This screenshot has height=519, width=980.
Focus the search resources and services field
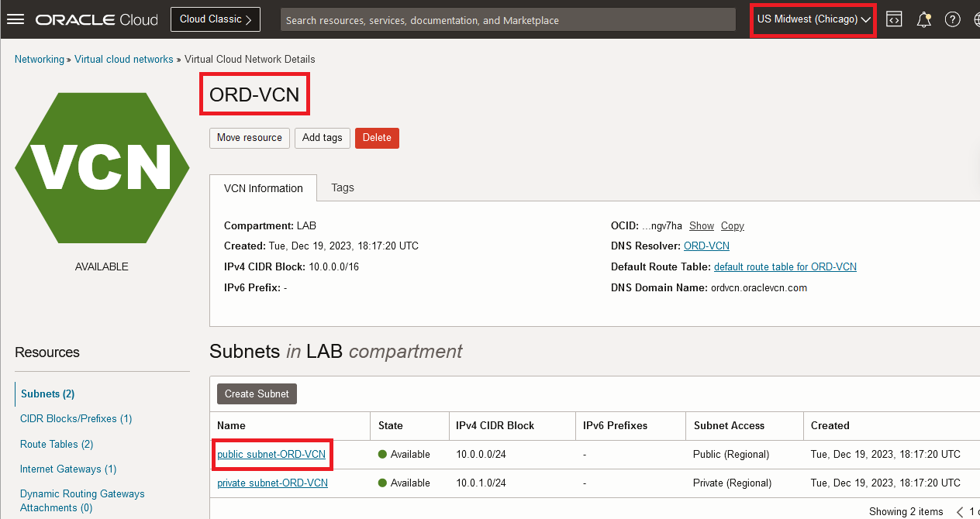(x=508, y=20)
